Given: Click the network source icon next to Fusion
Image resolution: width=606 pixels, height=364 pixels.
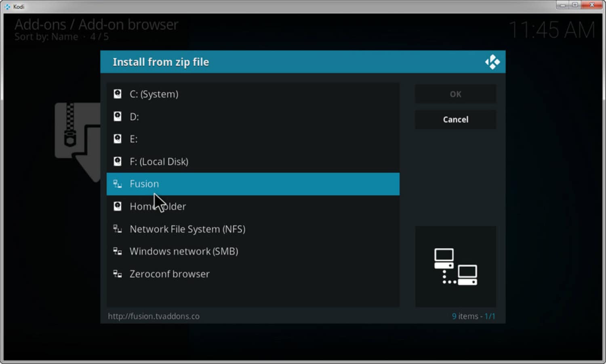Looking at the screenshot, I should pos(118,184).
